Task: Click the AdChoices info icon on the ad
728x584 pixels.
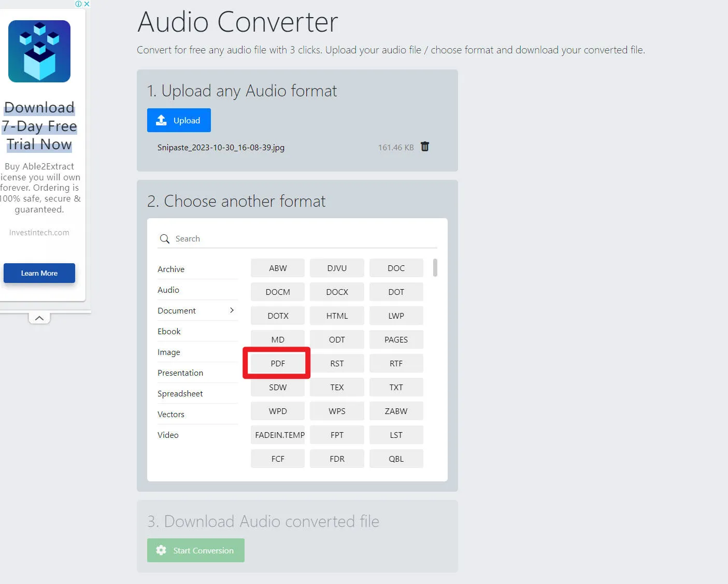Action: coord(79,4)
